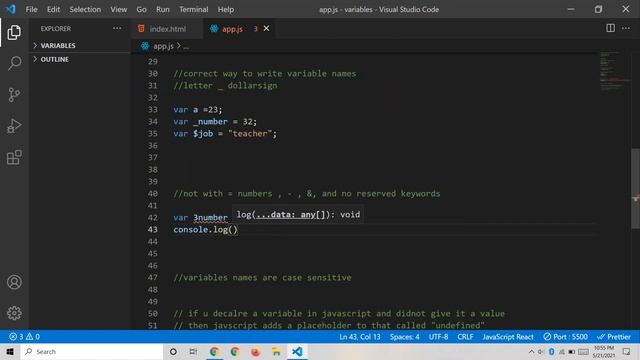Open the Run and Debug view

(x=14, y=126)
